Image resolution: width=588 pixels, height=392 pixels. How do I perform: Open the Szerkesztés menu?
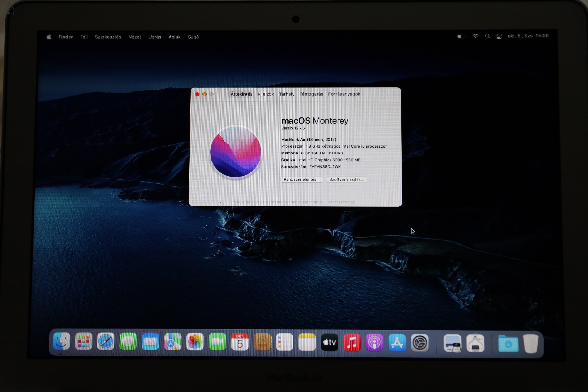tap(108, 37)
